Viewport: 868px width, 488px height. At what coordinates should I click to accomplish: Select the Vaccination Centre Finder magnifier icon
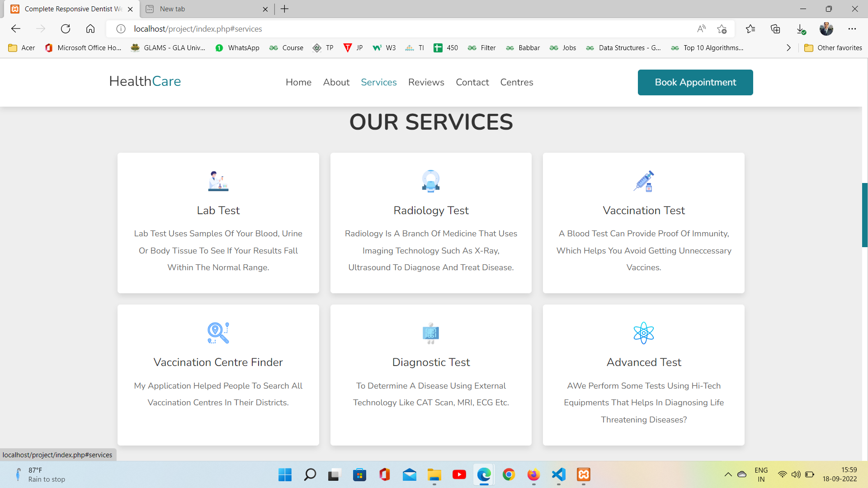[x=218, y=333]
